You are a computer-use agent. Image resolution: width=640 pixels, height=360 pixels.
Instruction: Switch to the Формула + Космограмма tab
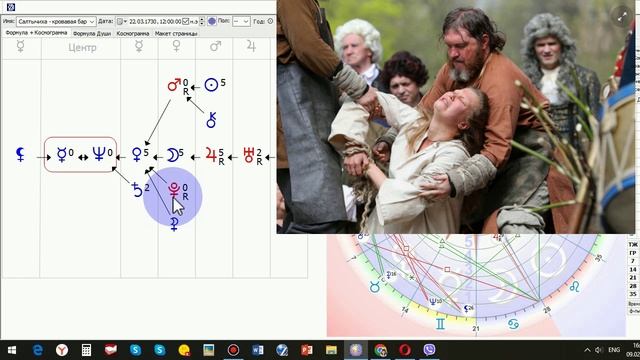36,33
